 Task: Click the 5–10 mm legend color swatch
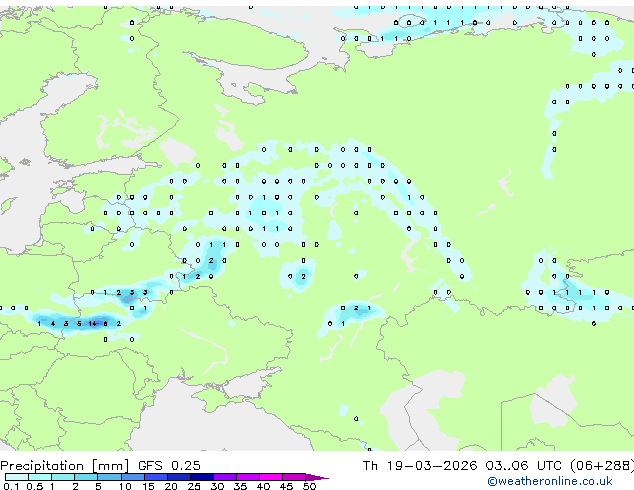(x=109, y=477)
